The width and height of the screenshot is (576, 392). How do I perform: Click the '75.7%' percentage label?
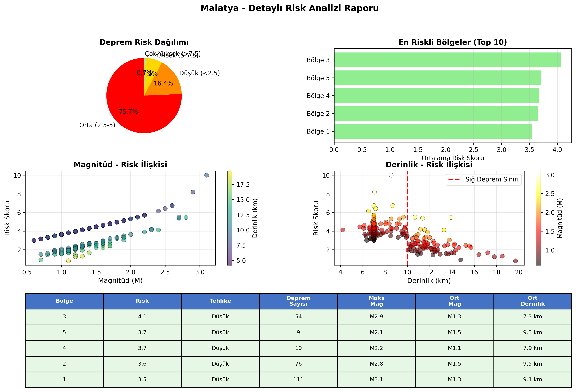point(128,112)
